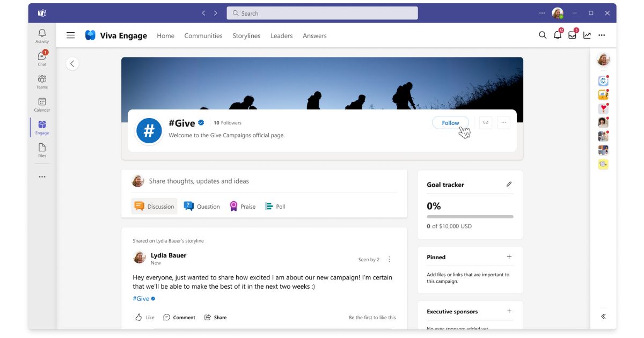
Task: Edit the Goal tracker with pencil icon
Action: pos(509,184)
